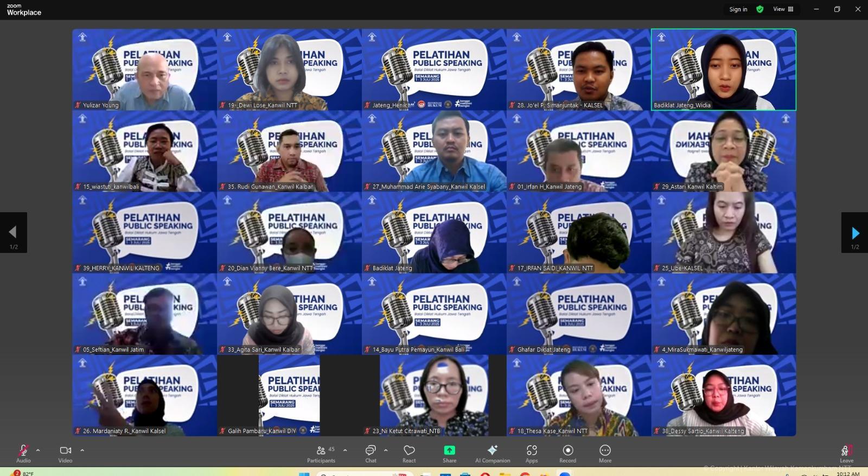Select Yulizar Young's video tile
Image resolution: width=868 pixels, height=476 pixels.
(145, 69)
